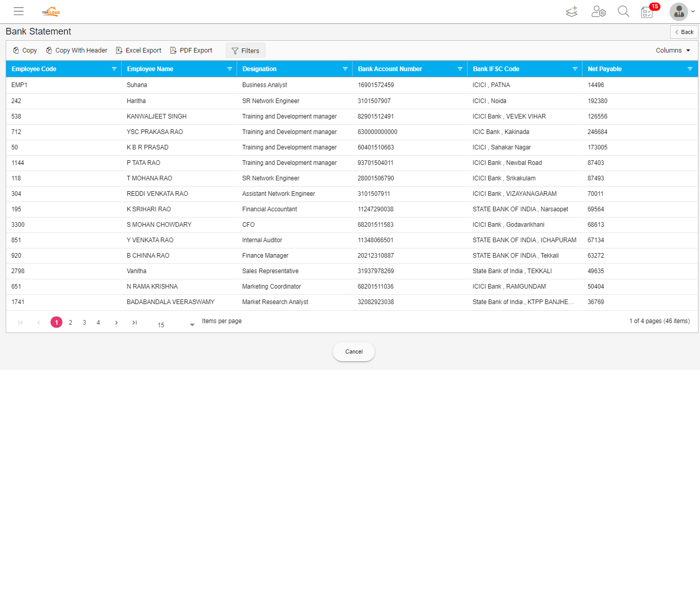Open the filter for the Employee Name column

click(229, 69)
